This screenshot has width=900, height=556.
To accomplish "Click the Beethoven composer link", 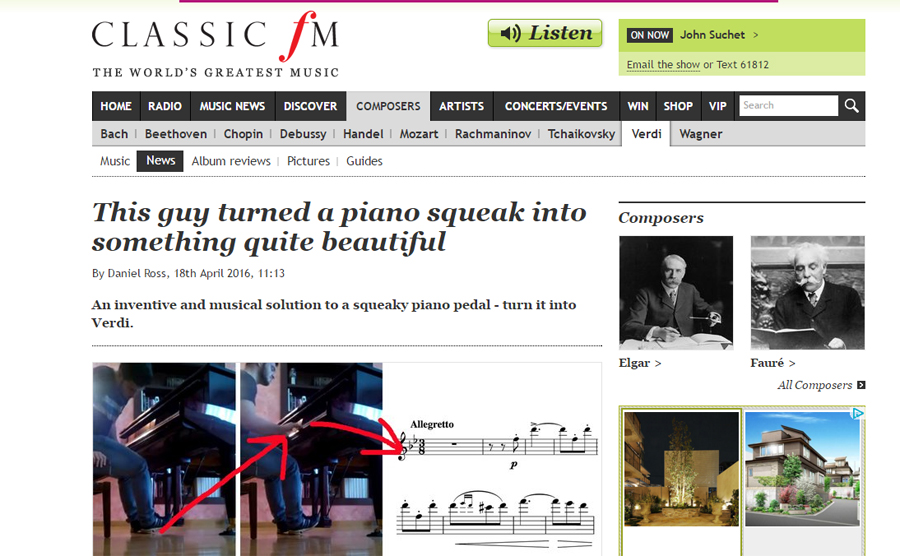I will pos(176,134).
